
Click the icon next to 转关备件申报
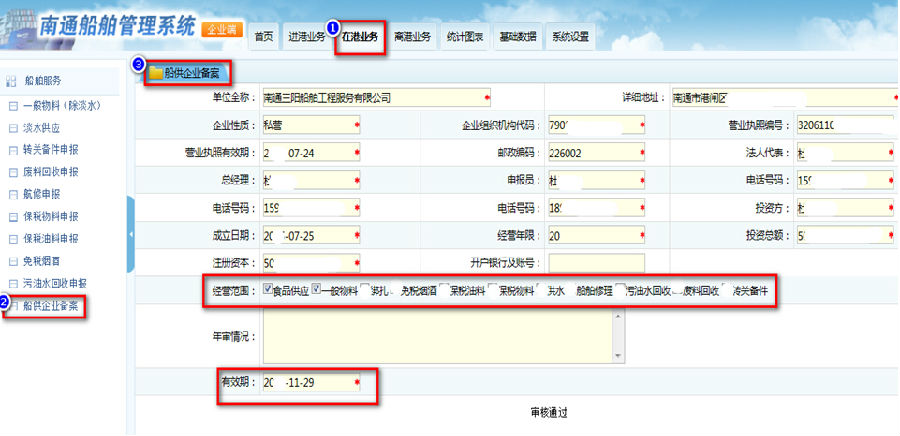click(x=12, y=150)
